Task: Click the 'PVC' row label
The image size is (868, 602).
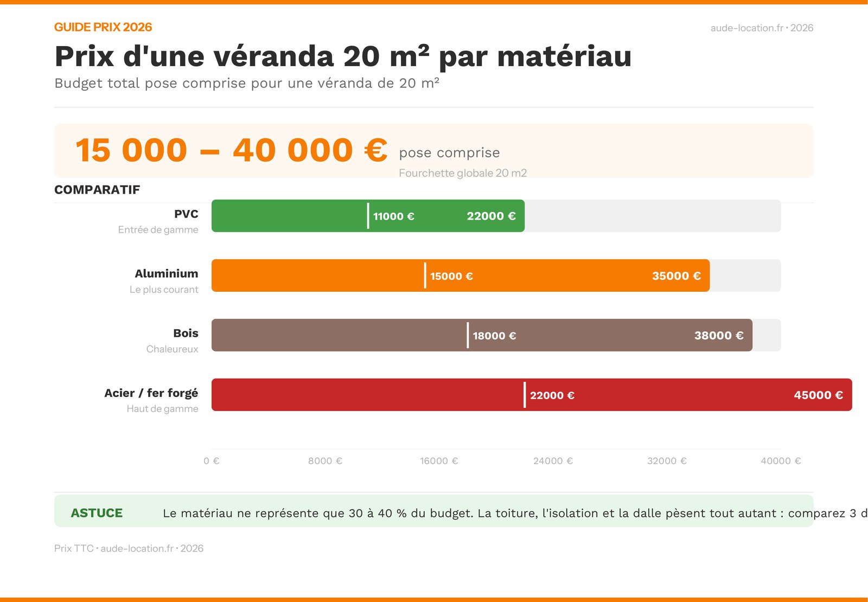Action: pyautogui.click(x=186, y=214)
